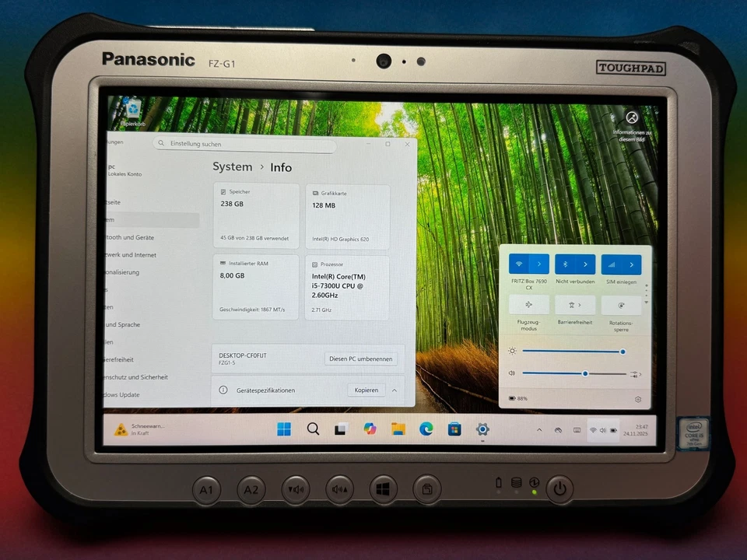Open quick settings edit gear icon

coord(638,398)
